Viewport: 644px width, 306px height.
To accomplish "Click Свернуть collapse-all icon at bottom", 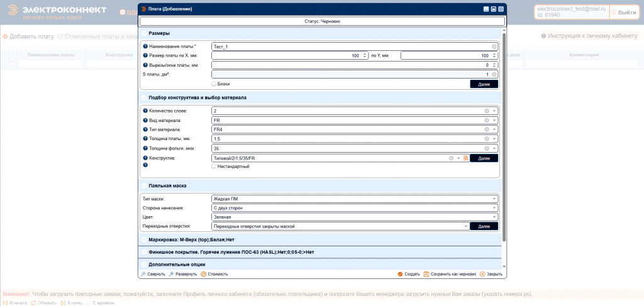I will click(143, 274).
